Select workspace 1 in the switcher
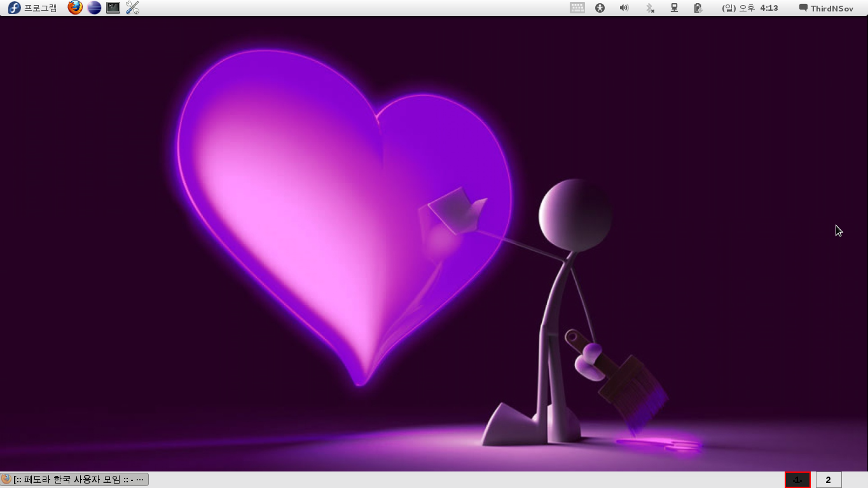Viewport: 868px width, 488px height. pos(797,480)
